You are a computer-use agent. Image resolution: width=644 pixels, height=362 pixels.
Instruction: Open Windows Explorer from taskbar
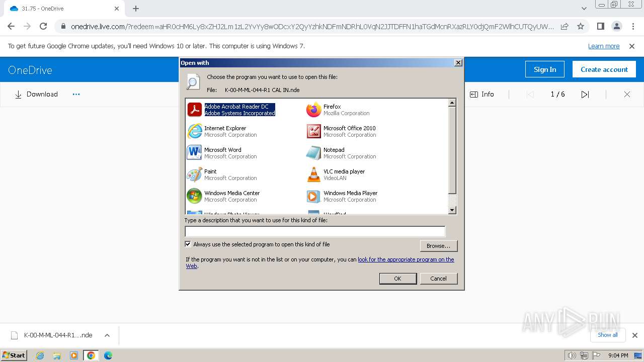tap(57, 355)
